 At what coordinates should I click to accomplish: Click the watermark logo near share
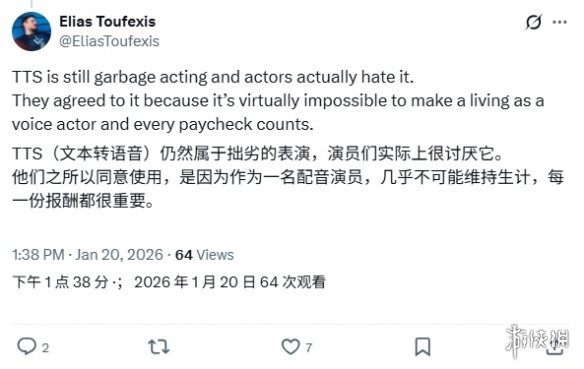point(537,340)
